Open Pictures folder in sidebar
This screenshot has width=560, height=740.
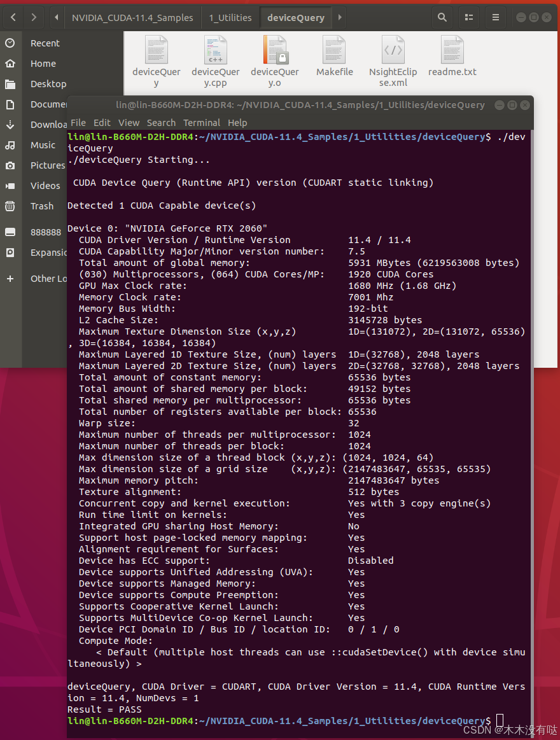pyautogui.click(x=47, y=165)
